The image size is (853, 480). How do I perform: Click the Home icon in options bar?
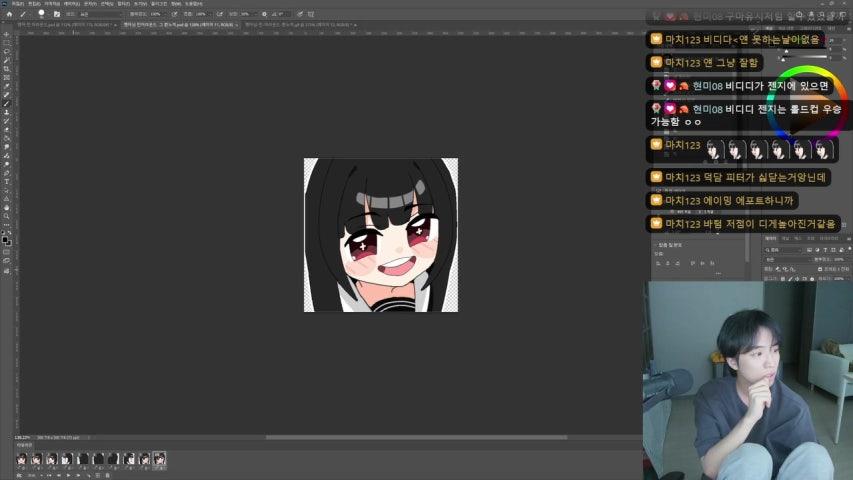point(9,14)
